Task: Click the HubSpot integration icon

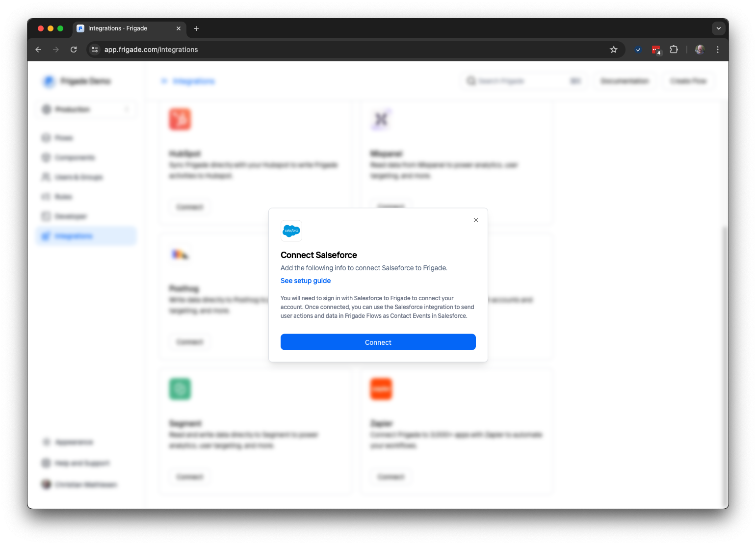Action: pos(180,119)
